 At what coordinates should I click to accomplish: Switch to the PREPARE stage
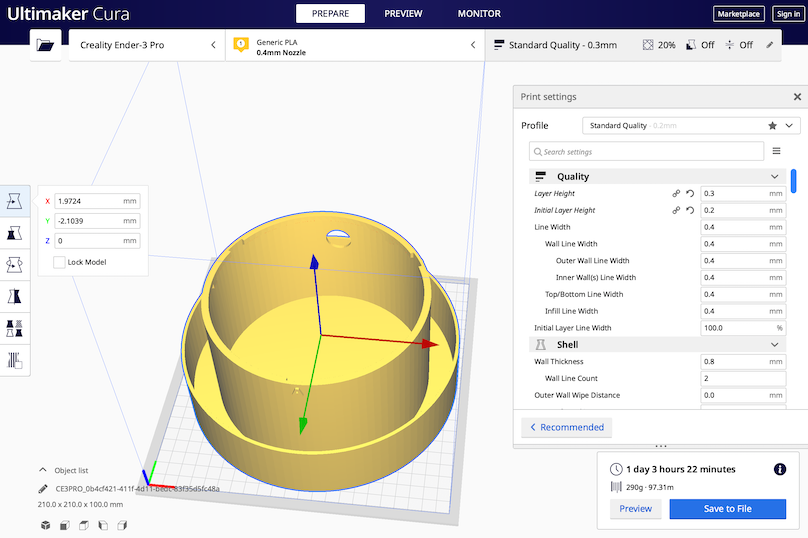[330, 14]
